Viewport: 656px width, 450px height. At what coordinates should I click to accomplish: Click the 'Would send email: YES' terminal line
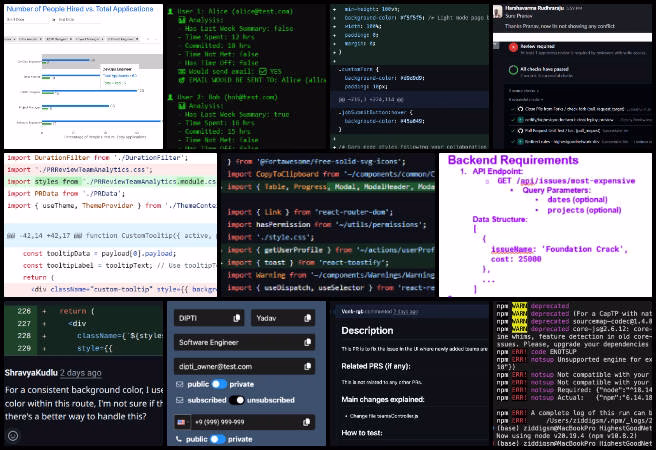230,72
